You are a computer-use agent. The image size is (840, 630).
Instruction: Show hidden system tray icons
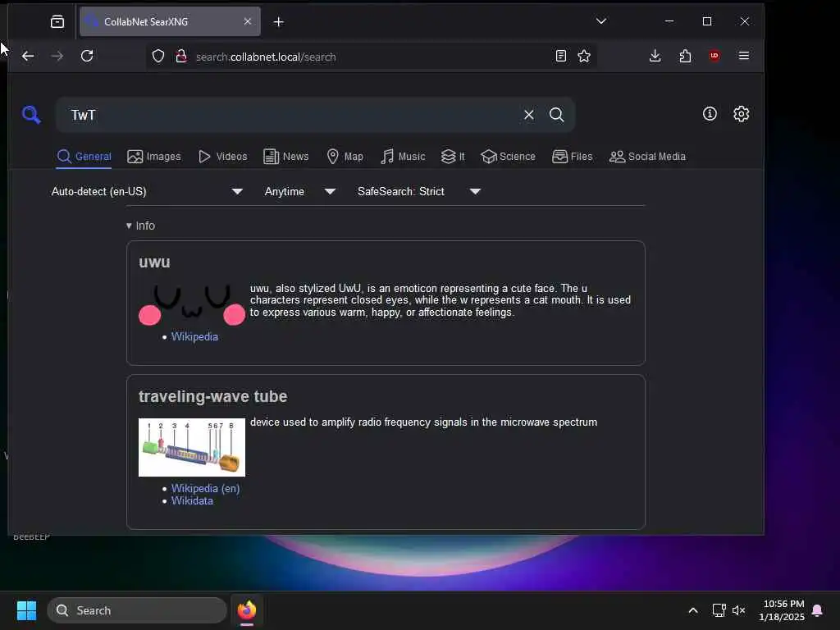pos(692,610)
